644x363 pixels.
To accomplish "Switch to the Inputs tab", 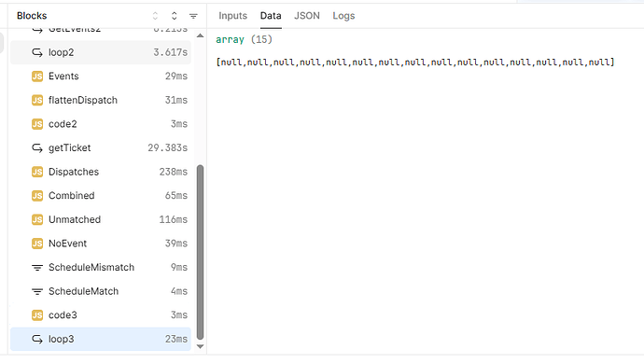I will pyautogui.click(x=233, y=16).
